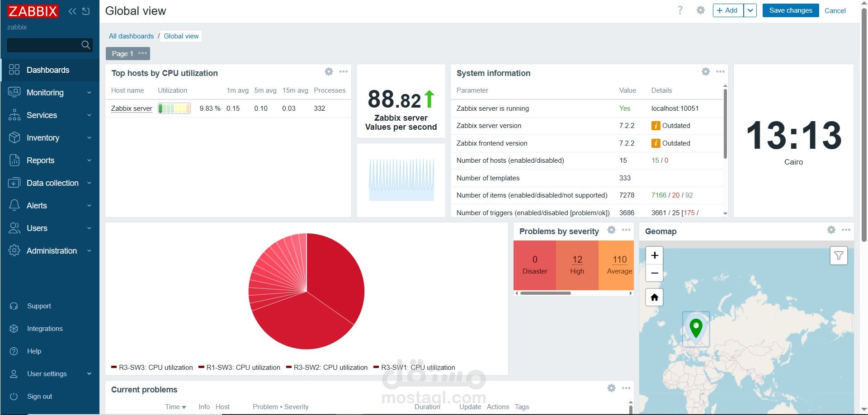The height and width of the screenshot is (415, 868).
Task: Expand the Monitoring menu section
Action: (x=50, y=93)
